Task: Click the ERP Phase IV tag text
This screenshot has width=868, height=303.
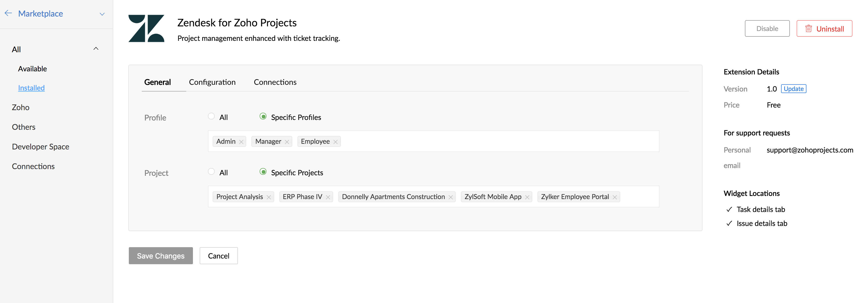Action: (x=303, y=196)
